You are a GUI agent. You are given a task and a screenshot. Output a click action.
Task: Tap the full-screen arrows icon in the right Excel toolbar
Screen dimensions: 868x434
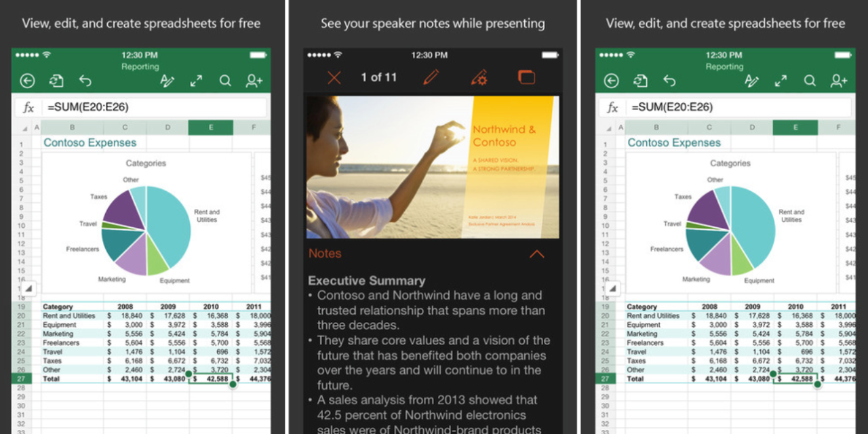781,81
